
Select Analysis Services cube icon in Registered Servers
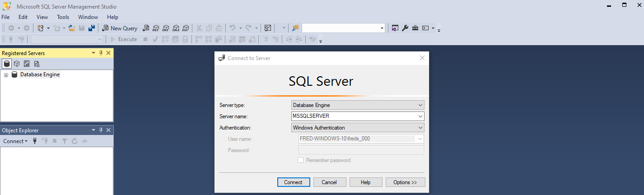click(17, 64)
